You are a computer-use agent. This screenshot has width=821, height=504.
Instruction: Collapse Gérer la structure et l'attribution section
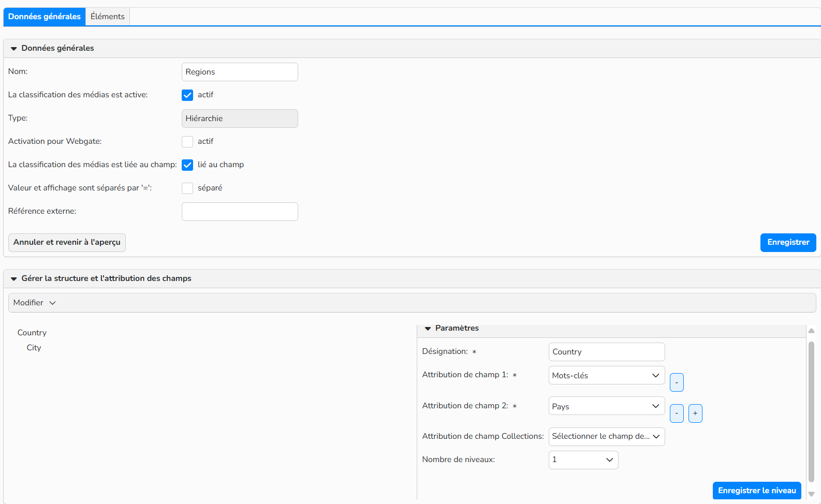pyautogui.click(x=14, y=278)
